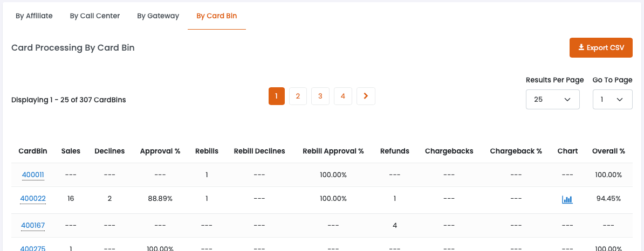Open the Results Per Page dropdown

552,100
